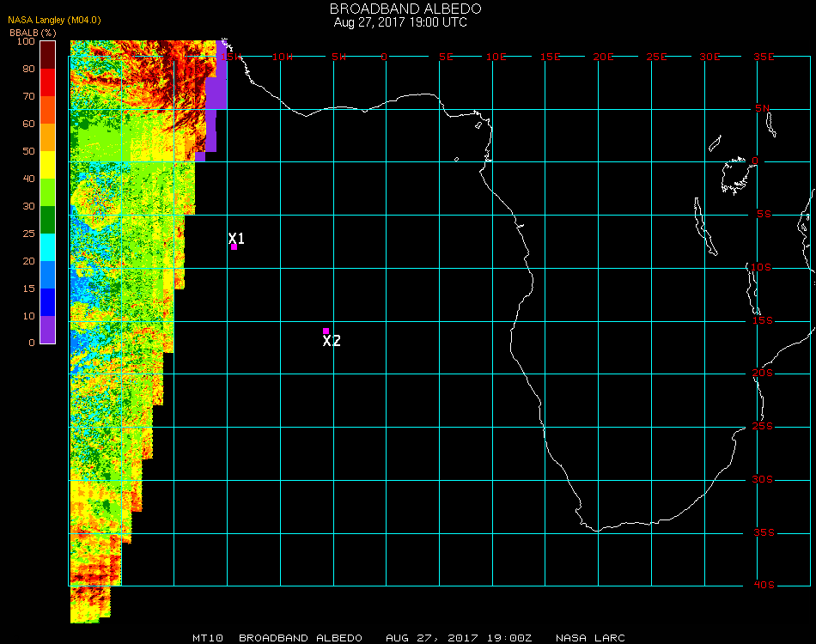This screenshot has width=816, height=644.
Task: Click the Aug 27, 2017 19:00 UTC timestamp
Action: 400,22
